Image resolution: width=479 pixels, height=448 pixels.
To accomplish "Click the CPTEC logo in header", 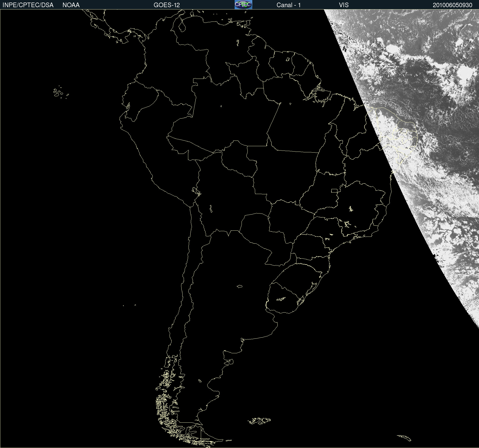I will (243, 5).
